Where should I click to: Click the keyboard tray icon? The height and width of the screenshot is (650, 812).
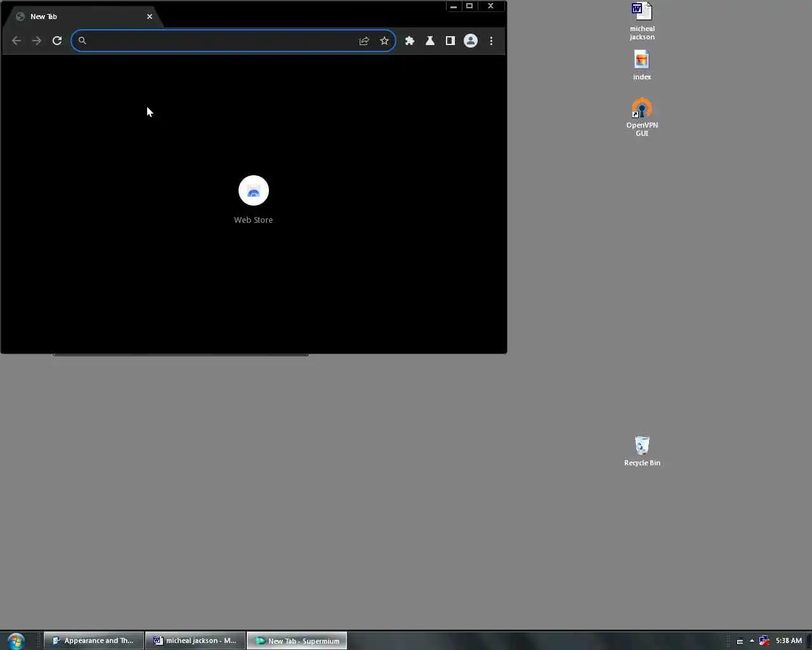[x=740, y=641]
